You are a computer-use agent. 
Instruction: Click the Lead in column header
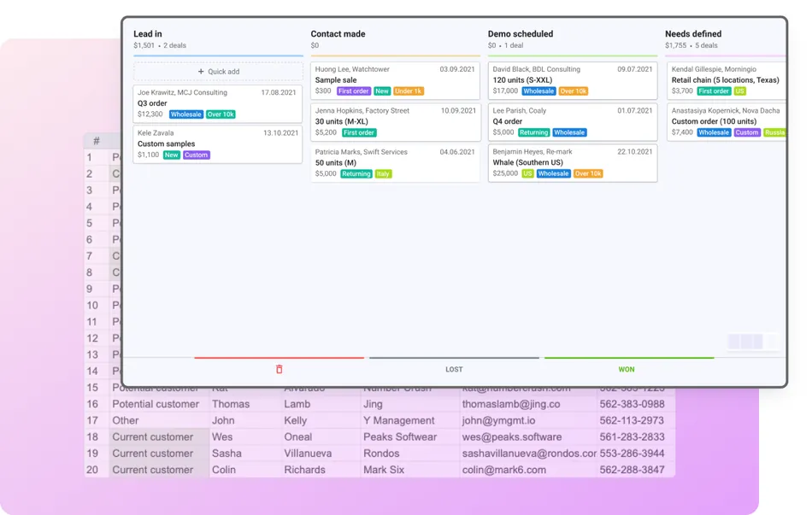coord(148,34)
